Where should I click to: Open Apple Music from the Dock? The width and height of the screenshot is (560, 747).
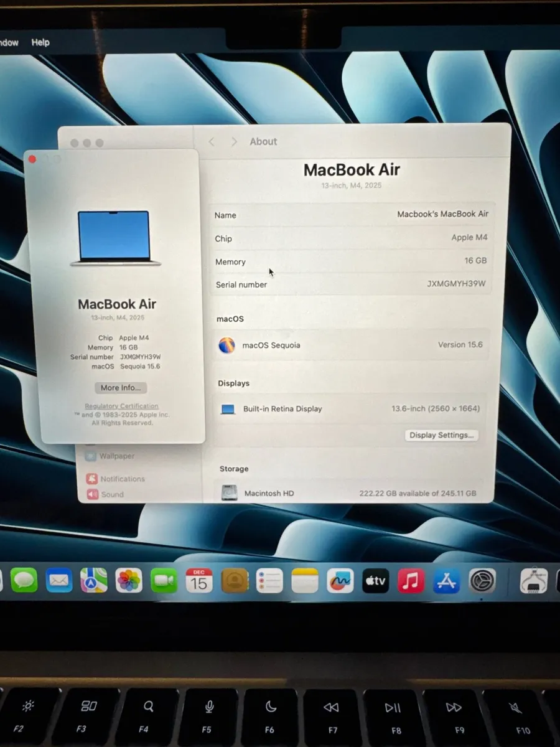(x=411, y=580)
